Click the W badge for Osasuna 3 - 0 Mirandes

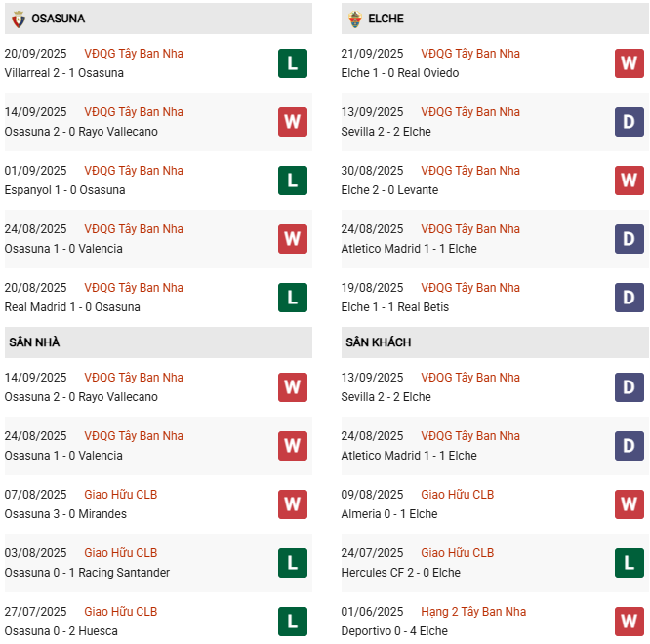click(292, 504)
